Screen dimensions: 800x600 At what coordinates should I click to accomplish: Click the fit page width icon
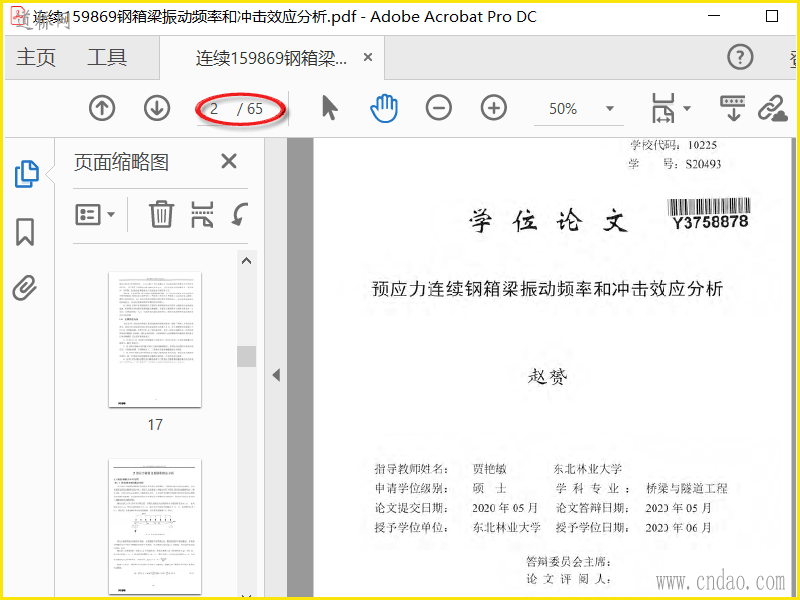663,108
